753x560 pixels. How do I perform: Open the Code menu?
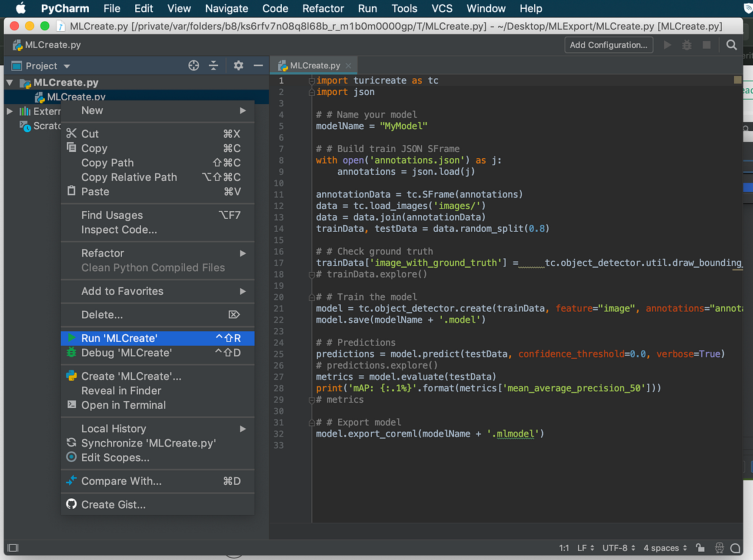click(275, 8)
